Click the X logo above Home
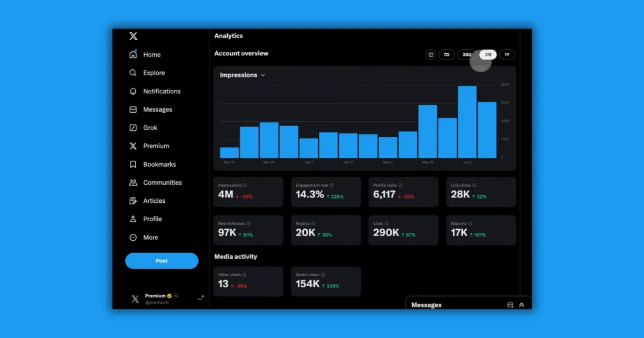This screenshot has height=338, width=644. click(133, 36)
